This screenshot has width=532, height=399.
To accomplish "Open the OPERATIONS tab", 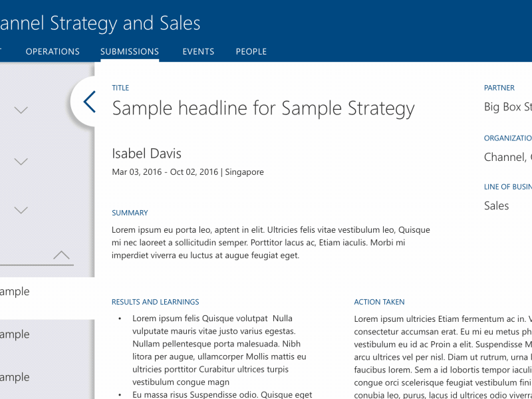I will tap(53, 52).
